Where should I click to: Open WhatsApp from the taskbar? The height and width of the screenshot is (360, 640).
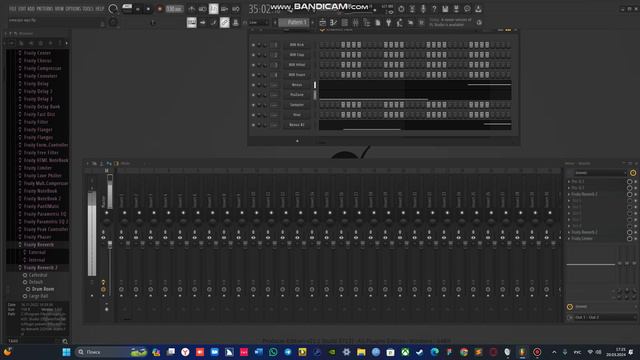tap(273, 352)
